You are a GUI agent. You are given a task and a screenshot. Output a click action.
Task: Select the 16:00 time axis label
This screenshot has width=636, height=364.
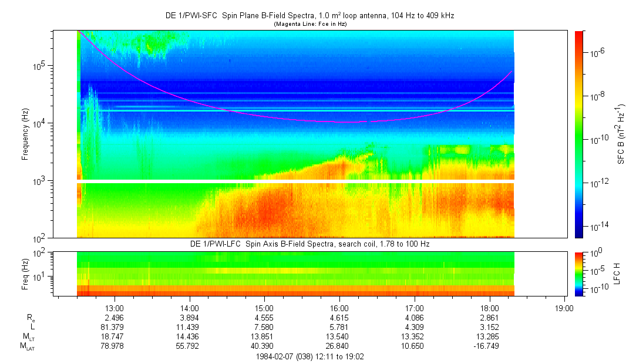tap(339, 308)
